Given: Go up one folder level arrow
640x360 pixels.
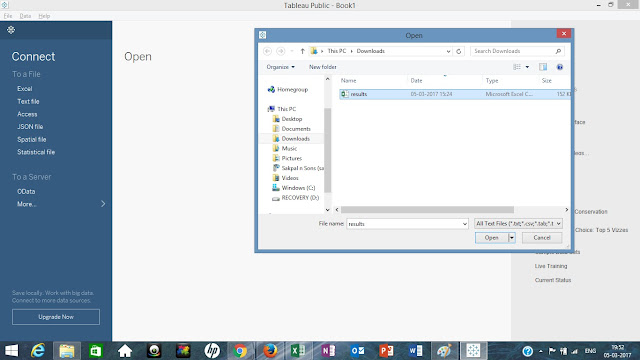Looking at the screenshot, I should click(302, 51).
